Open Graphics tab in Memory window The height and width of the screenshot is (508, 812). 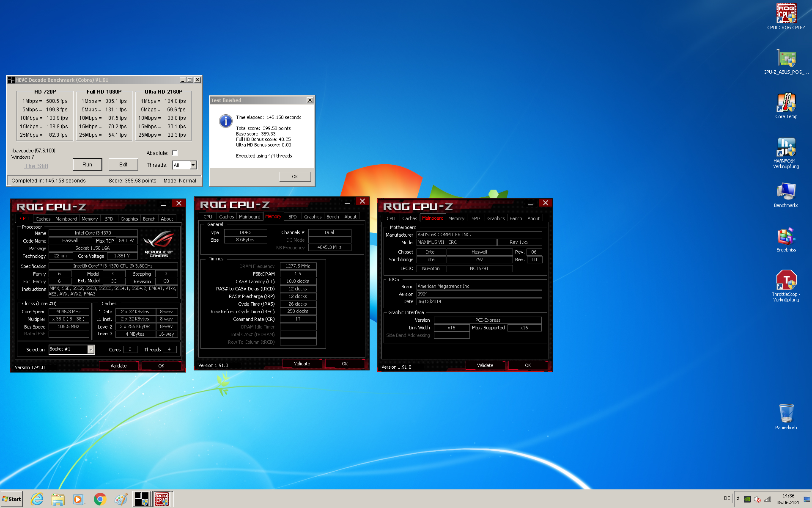coord(313,217)
